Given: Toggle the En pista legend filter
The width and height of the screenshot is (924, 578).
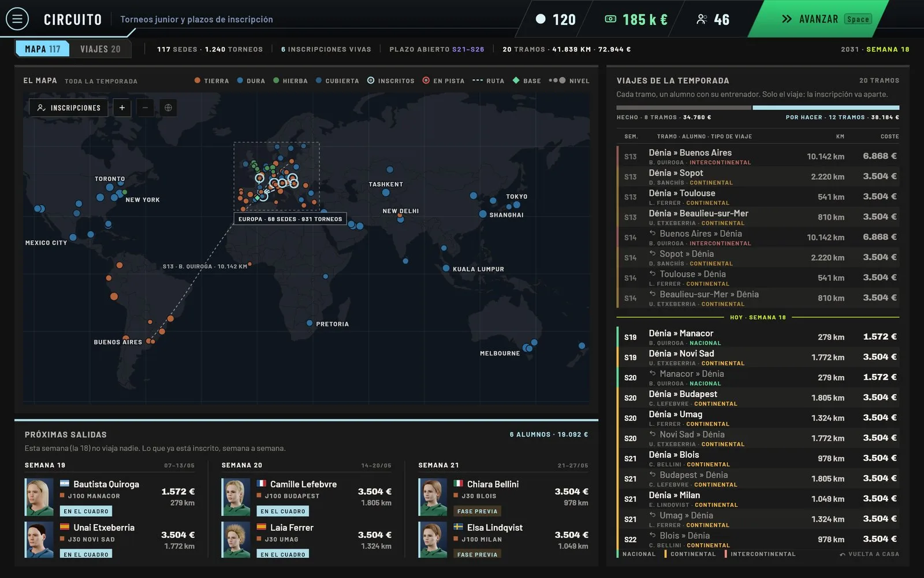Looking at the screenshot, I should click(444, 81).
